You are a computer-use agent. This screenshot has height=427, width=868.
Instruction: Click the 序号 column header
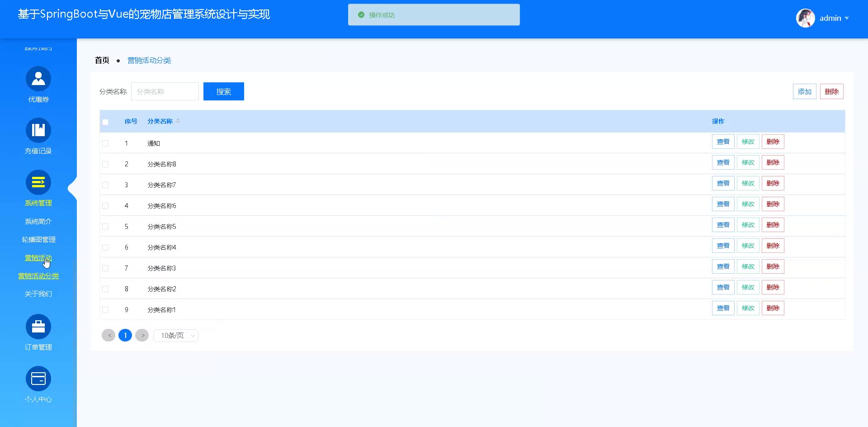pos(131,121)
